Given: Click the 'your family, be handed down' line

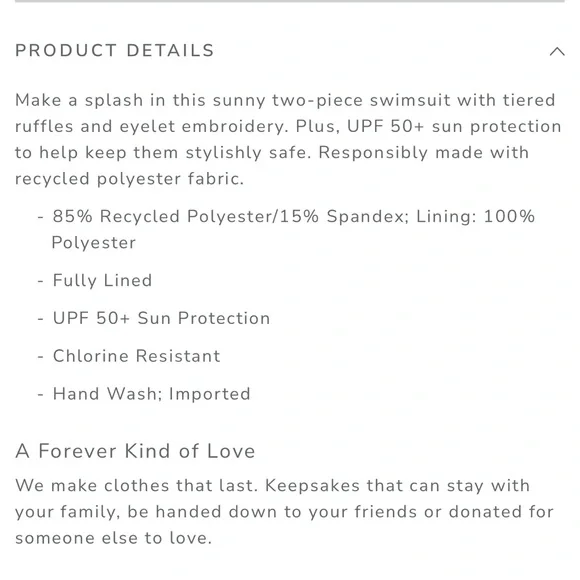Looking at the screenshot, I should point(284,512).
